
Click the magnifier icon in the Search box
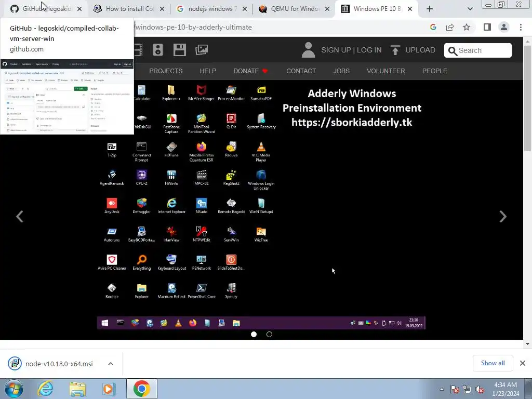[x=453, y=51]
